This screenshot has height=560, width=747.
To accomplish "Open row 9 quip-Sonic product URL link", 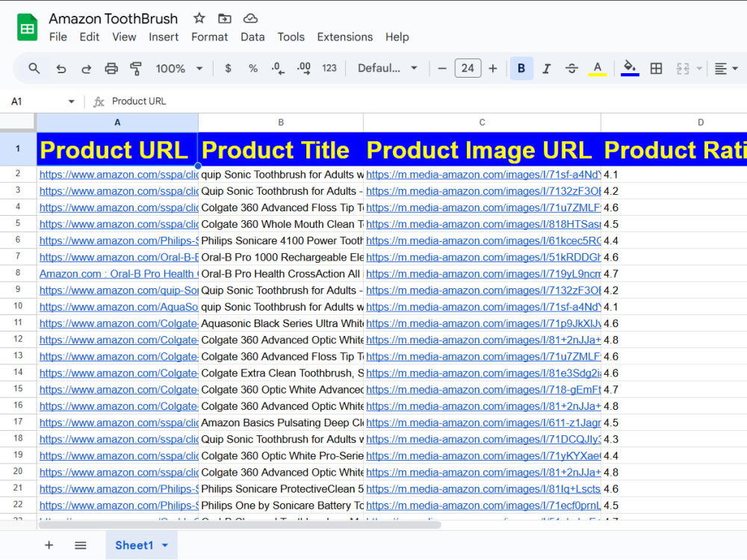I will tap(119, 290).
